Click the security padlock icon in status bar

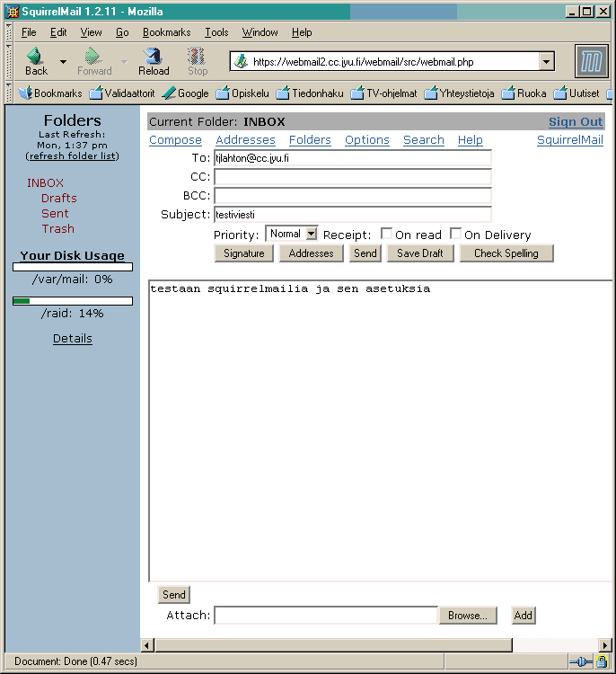(602, 661)
